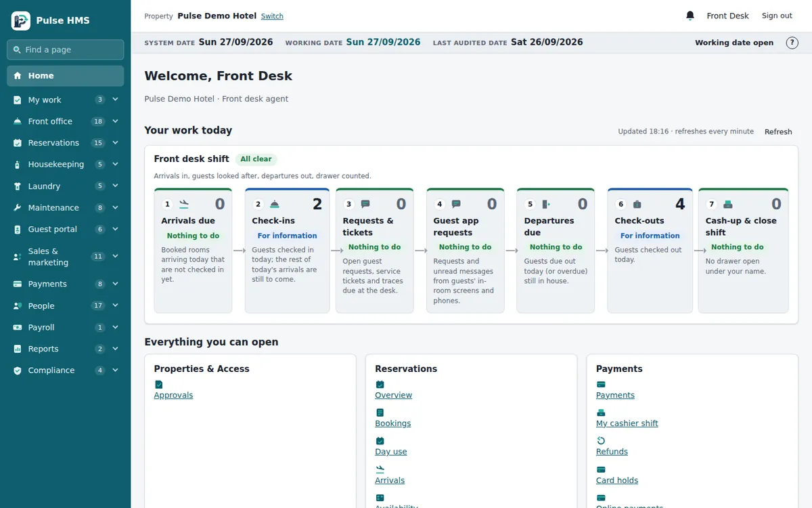
Task: Click the Payroll icon in sidebar
Action: (x=18, y=328)
